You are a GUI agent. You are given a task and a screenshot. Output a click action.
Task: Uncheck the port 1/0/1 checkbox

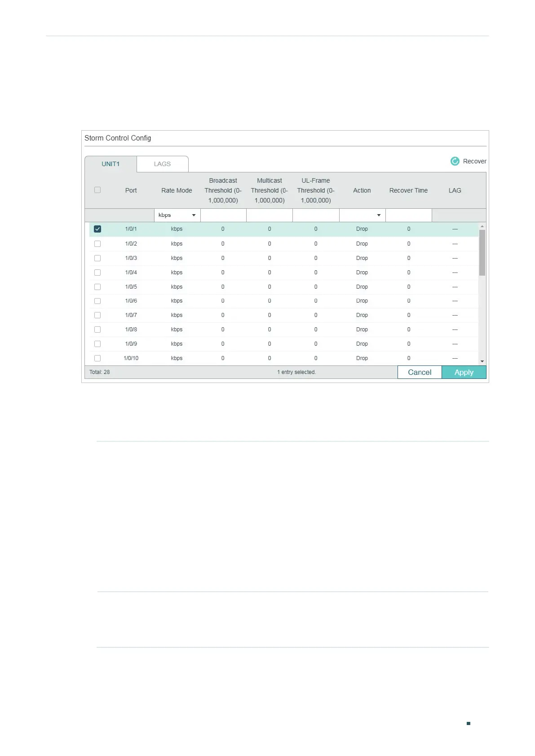click(x=97, y=229)
